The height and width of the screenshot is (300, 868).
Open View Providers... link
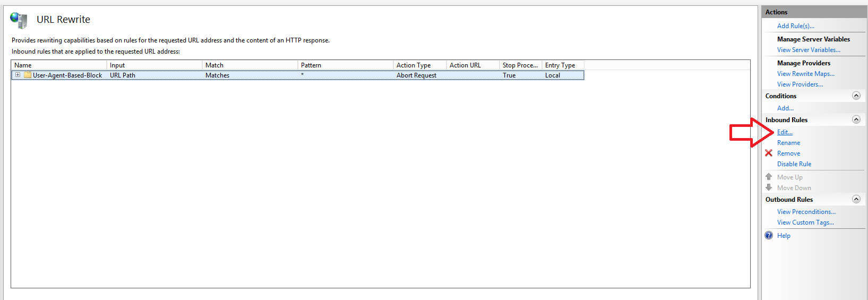(x=800, y=84)
